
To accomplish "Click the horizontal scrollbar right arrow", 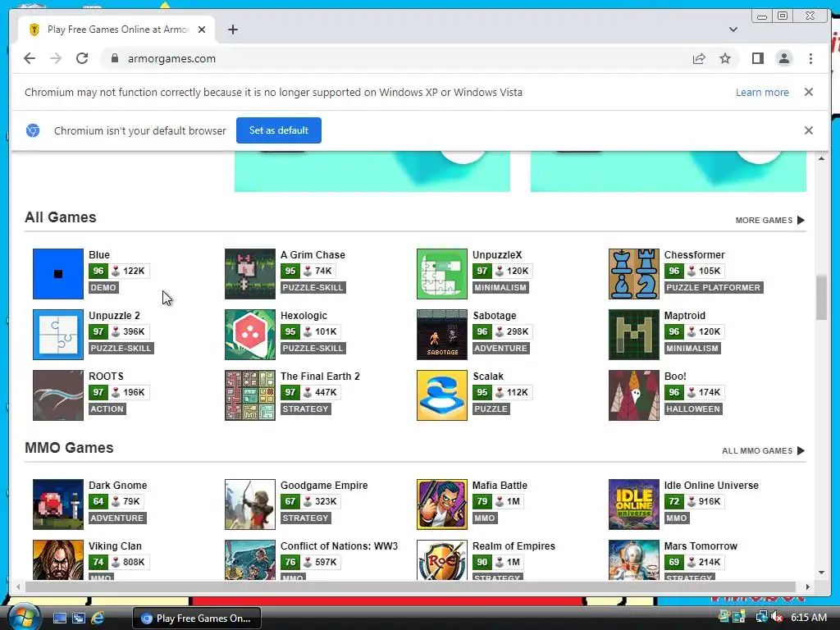I will click(807, 587).
